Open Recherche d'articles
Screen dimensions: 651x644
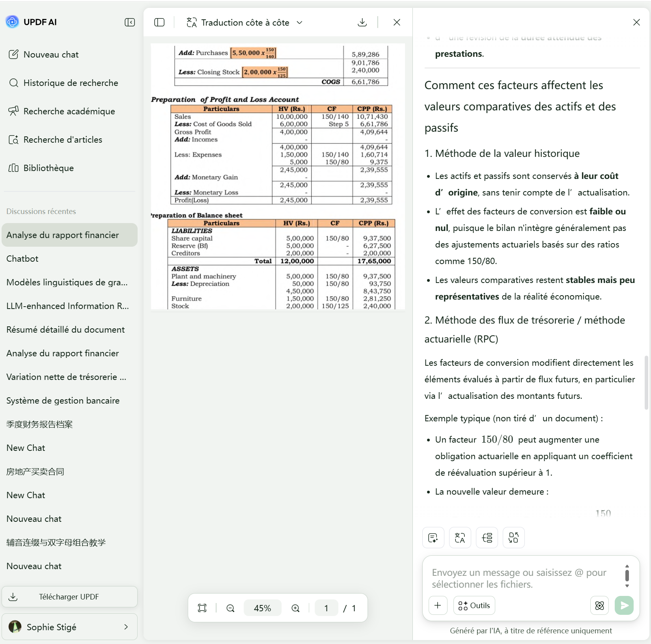[x=62, y=139]
